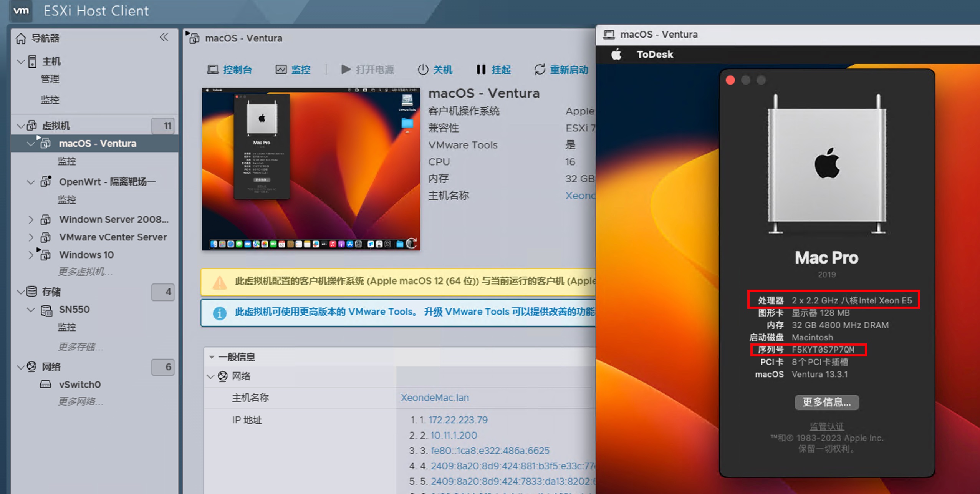The height and width of the screenshot is (494, 980).
Task: Click the SN550 datastore icon
Action: pyautogui.click(x=46, y=310)
